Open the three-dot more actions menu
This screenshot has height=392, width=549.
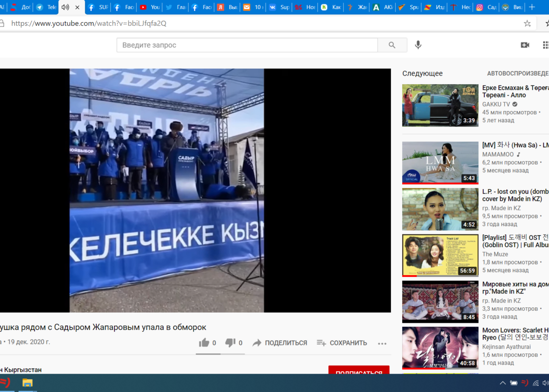pyautogui.click(x=382, y=343)
